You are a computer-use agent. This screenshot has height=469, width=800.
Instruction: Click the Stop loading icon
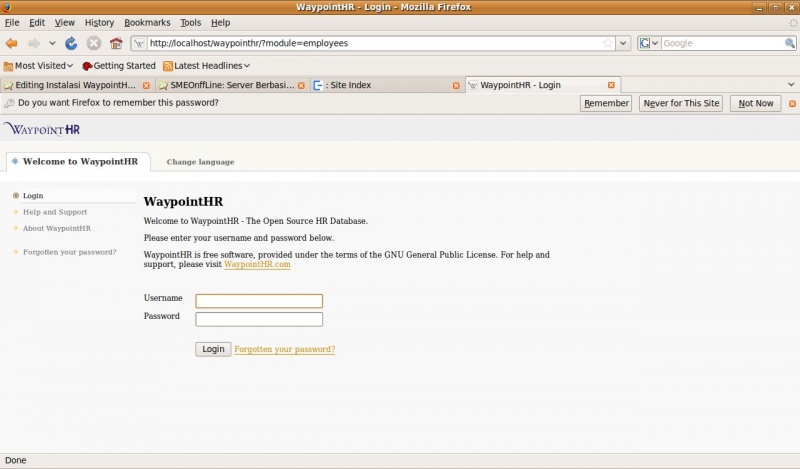click(93, 43)
